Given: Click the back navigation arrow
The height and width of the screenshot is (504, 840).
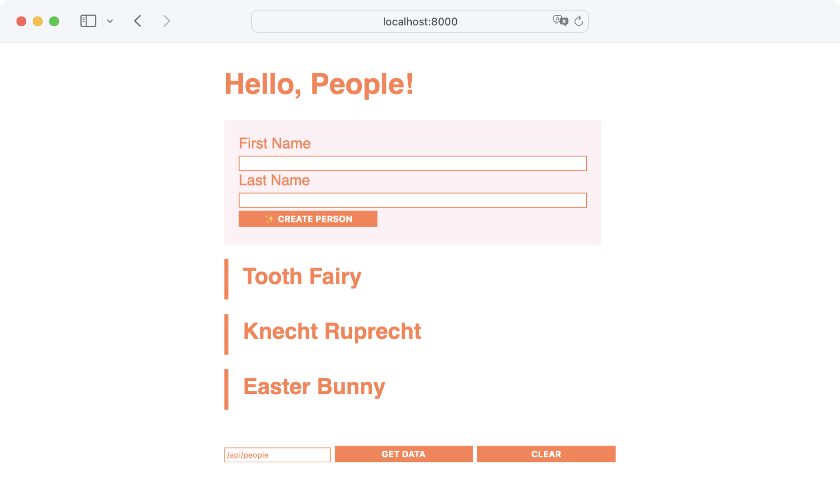Looking at the screenshot, I should point(137,21).
